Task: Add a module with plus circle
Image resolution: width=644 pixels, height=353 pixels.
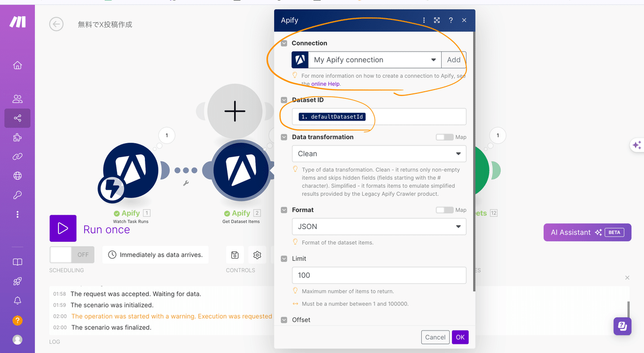Action: coord(235,111)
